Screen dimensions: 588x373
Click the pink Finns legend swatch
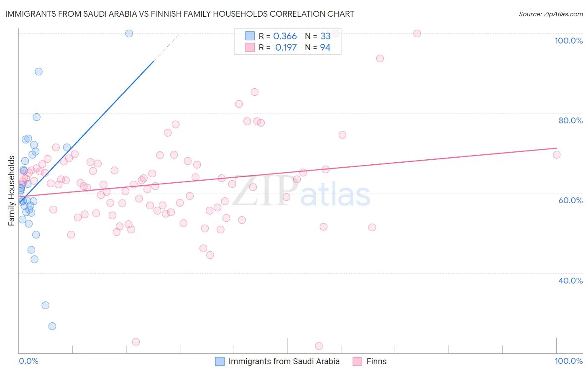tap(357, 361)
